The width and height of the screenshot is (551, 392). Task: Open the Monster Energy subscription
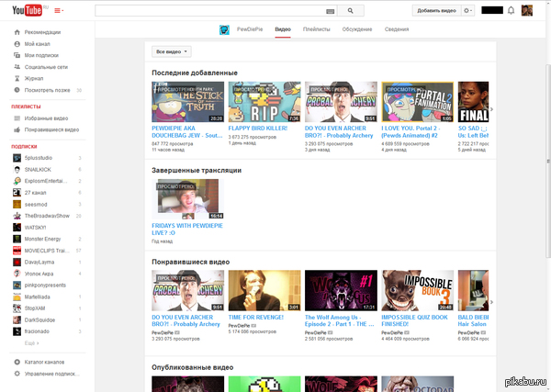tap(42, 239)
